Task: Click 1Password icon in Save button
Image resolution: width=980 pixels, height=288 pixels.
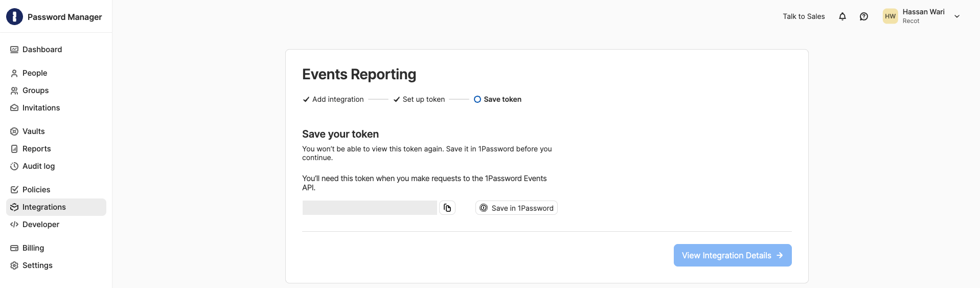Action: pyautogui.click(x=484, y=208)
